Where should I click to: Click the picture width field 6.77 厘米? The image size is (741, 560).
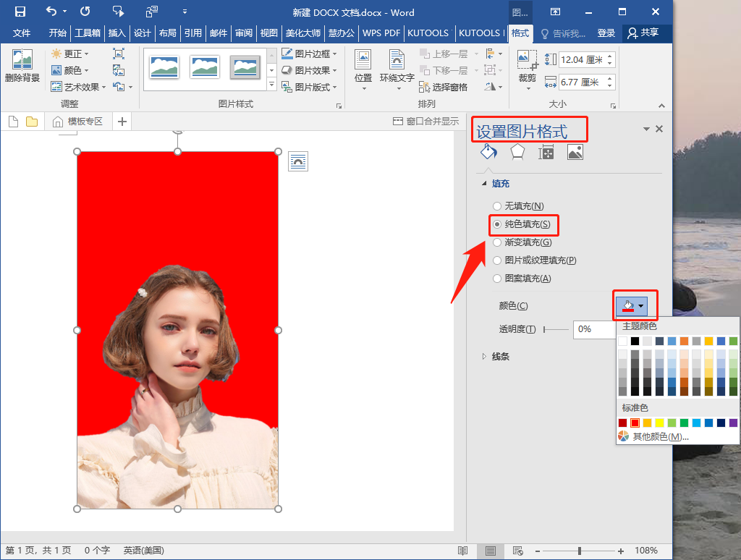point(582,82)
